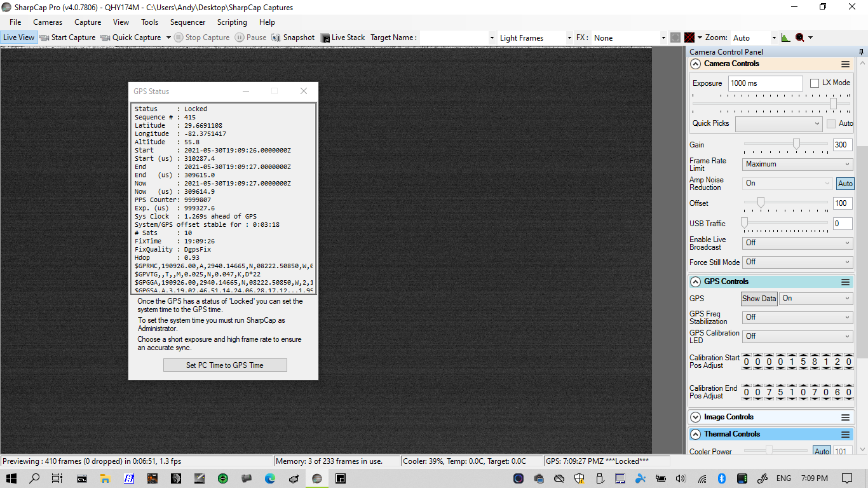Open the Image Controls hamburger menu
This screenshot has width=868, height=488.
[845, 417]
